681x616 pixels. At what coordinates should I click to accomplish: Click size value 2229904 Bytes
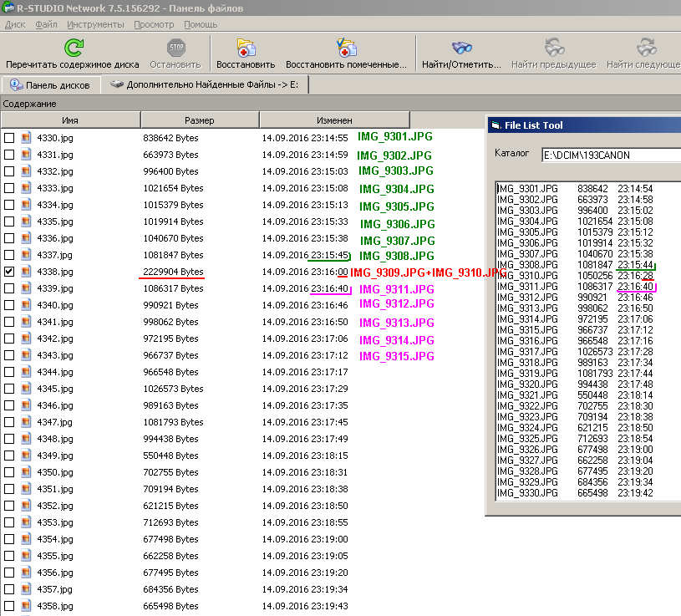click(x=173, y=272)
